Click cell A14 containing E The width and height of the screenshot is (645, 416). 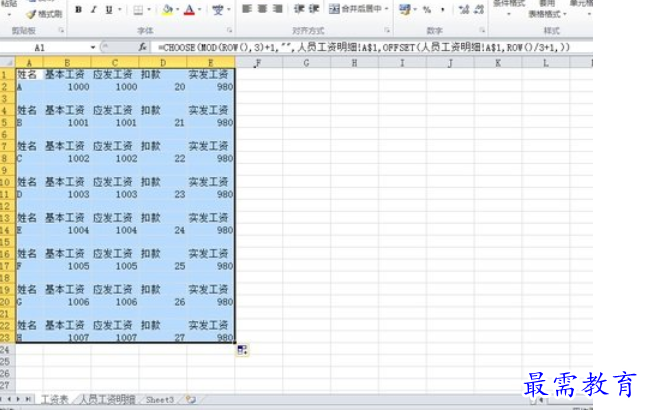click(29, 230)
